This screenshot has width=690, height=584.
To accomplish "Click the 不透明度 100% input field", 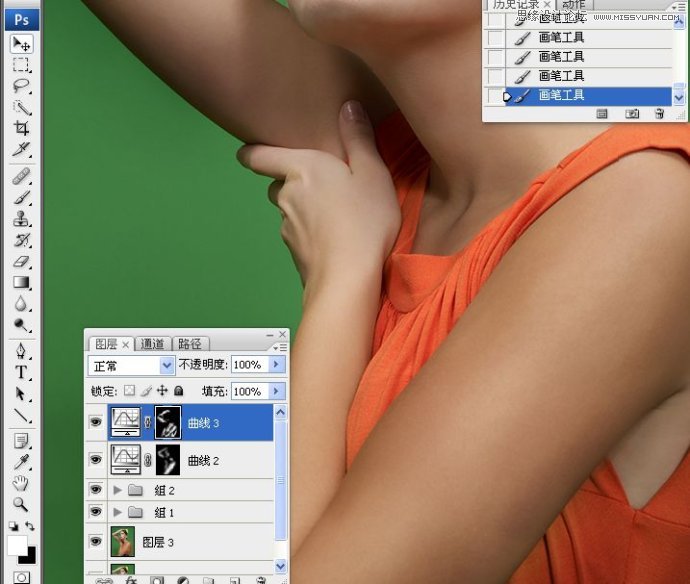I will [250, 364].
